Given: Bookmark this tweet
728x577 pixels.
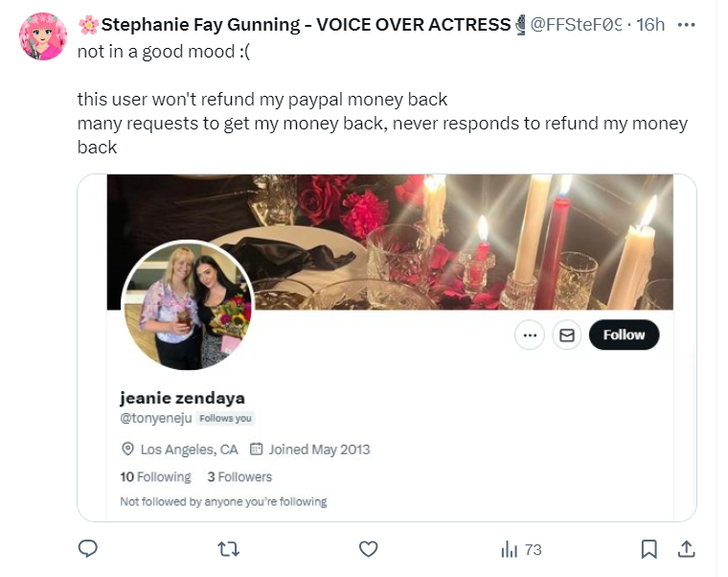Looking at the screenshot, I should pyautogui.click(x=648, y=549).
